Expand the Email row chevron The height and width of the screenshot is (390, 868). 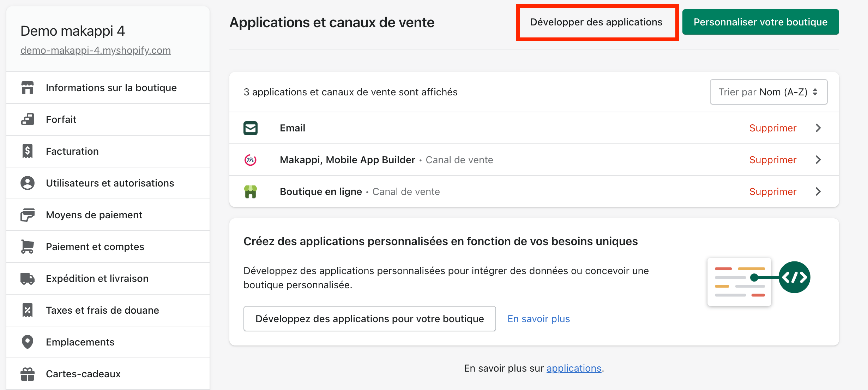[x=819, y=128]
